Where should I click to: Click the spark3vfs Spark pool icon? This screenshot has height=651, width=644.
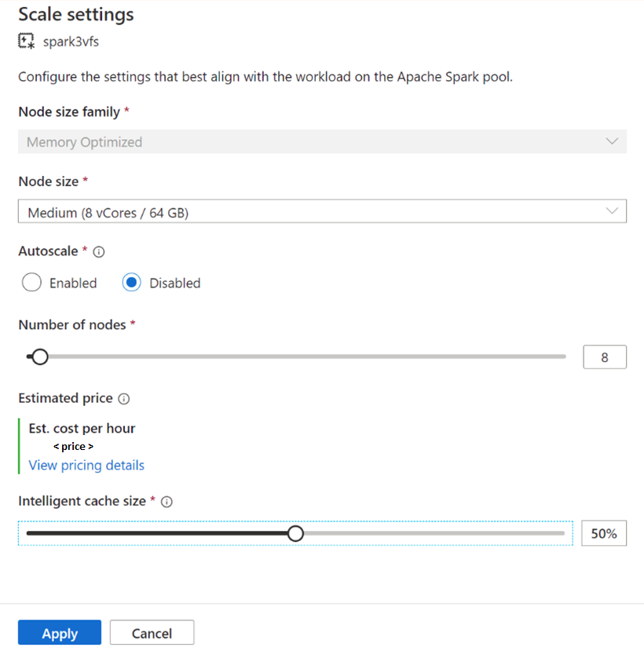27,41
